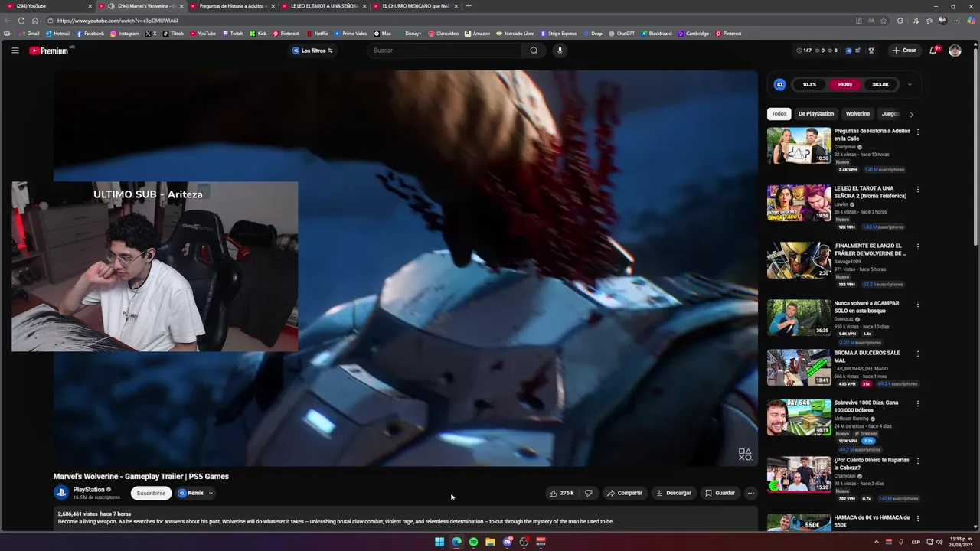This screenshot has width=980, height=551.
Task: Dislike the video with thumbs down
Action: (x=588, y=493)
